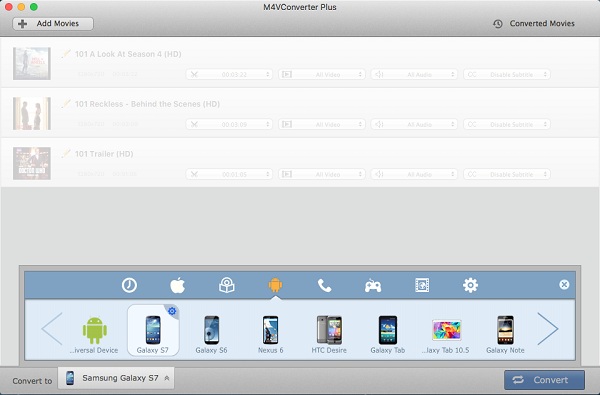Show previous device profiles with left arrow

coord(52,328)
